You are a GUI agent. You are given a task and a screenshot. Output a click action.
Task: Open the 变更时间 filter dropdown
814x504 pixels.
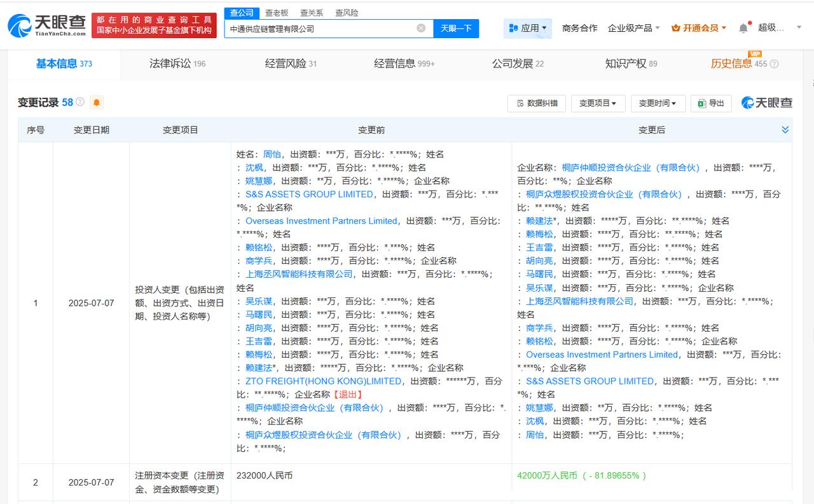[658, 103]
